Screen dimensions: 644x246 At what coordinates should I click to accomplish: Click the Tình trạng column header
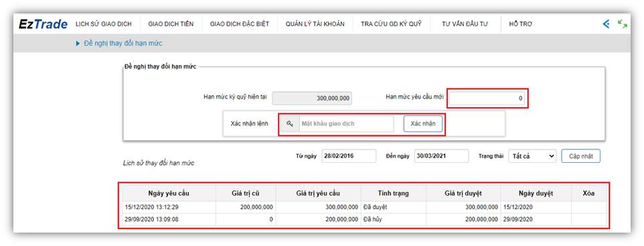point(394,193)
